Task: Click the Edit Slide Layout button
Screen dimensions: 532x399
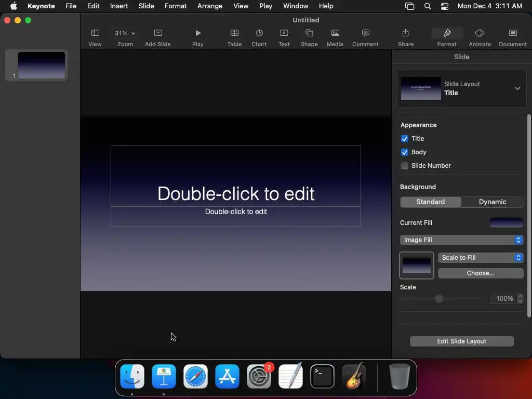Action: [461, 341]
